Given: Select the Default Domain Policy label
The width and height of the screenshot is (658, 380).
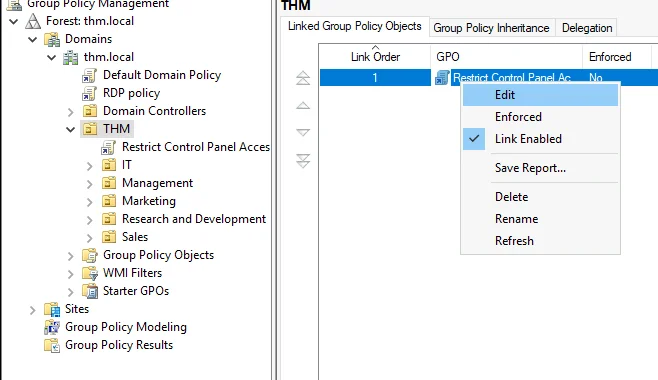Looking at the screenshot, I should (x=162, y=75).
